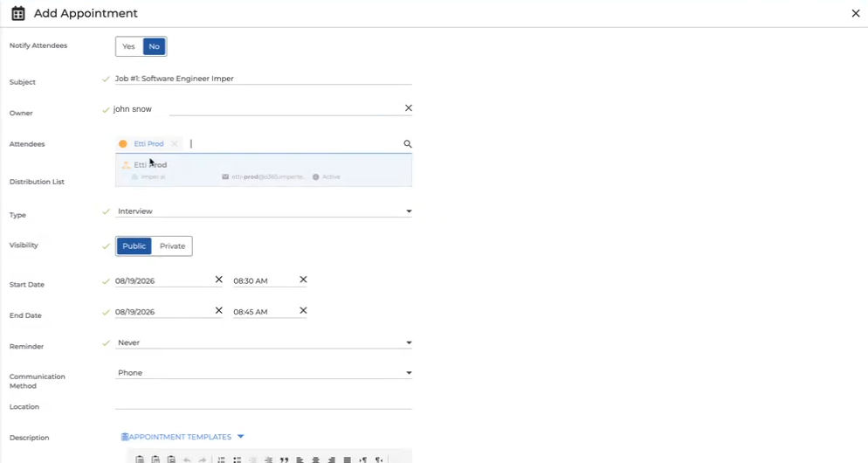The height and width of the screenshot is (463, 868).
Task: Close the Add Appointment dialog
Action: (855, 13)
